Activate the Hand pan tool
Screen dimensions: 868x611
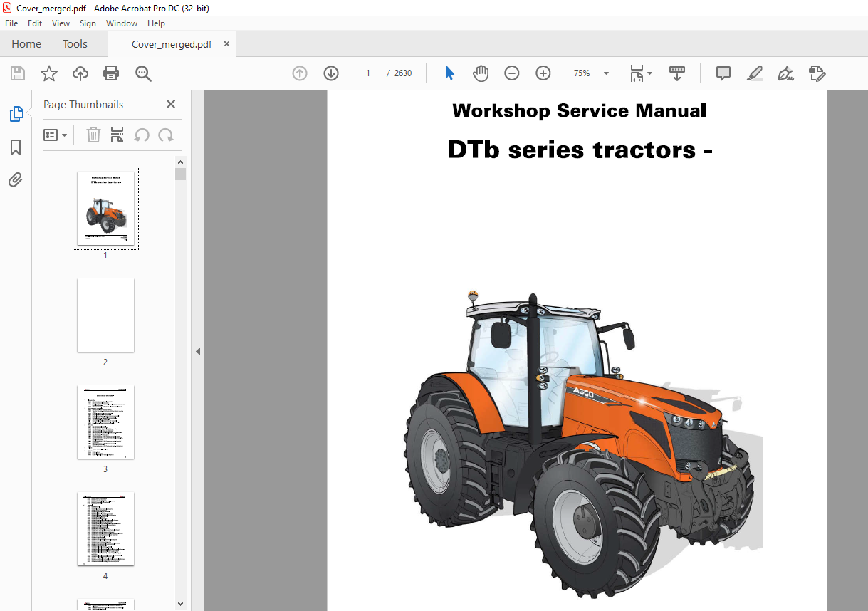pos(481,73)
